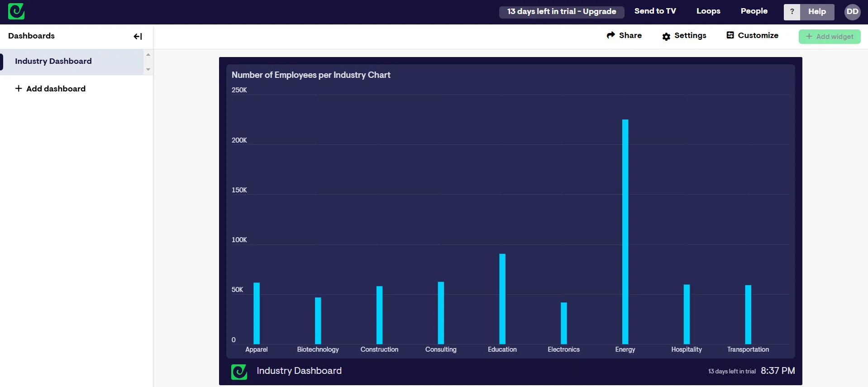Viewport: 868px width, 387px height.
Task: Collapse the Dashboards sidebar panel
Action: (138, 36)
